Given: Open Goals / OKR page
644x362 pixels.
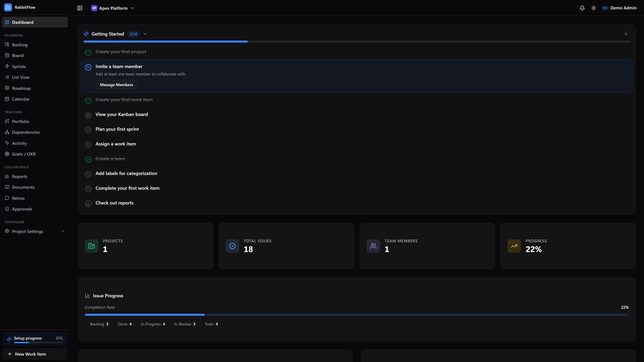Looking at the screenshot, I should [x=35, y=154].
